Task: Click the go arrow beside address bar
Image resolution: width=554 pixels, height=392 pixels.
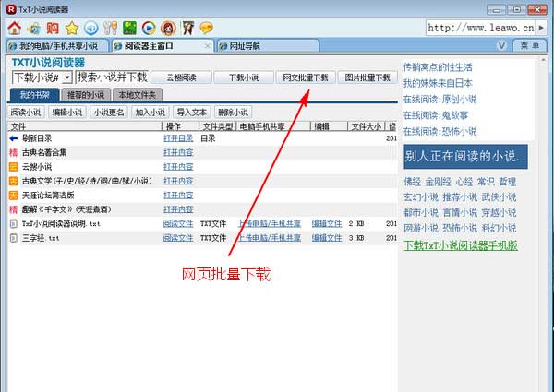Action: coord(541,28)
